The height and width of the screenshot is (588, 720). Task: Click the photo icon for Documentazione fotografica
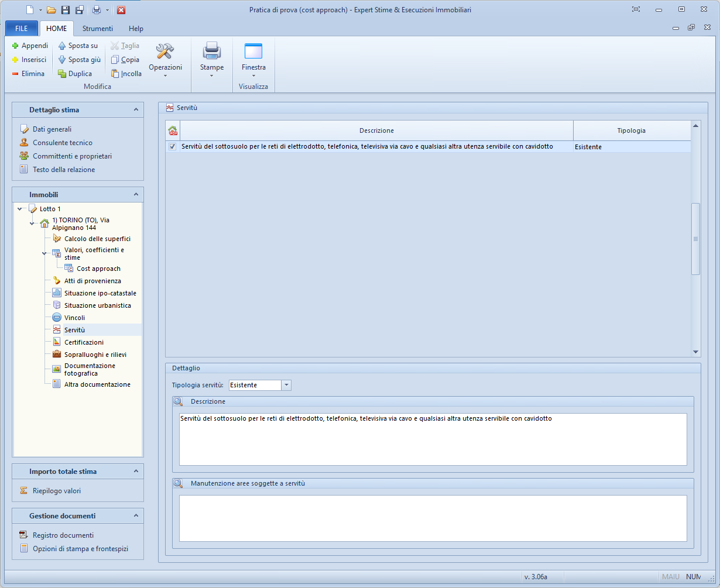(x=57, y=369)
